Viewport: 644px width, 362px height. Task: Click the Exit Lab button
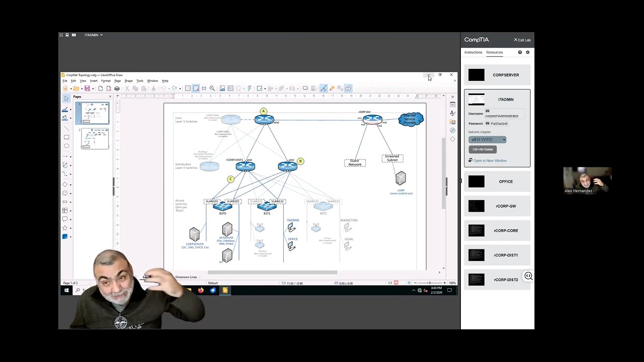522,40
